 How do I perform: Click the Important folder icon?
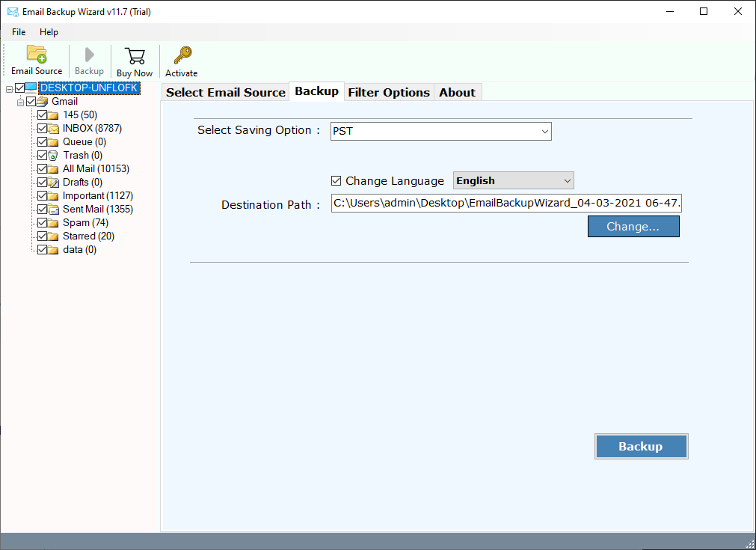coord(53,196)
